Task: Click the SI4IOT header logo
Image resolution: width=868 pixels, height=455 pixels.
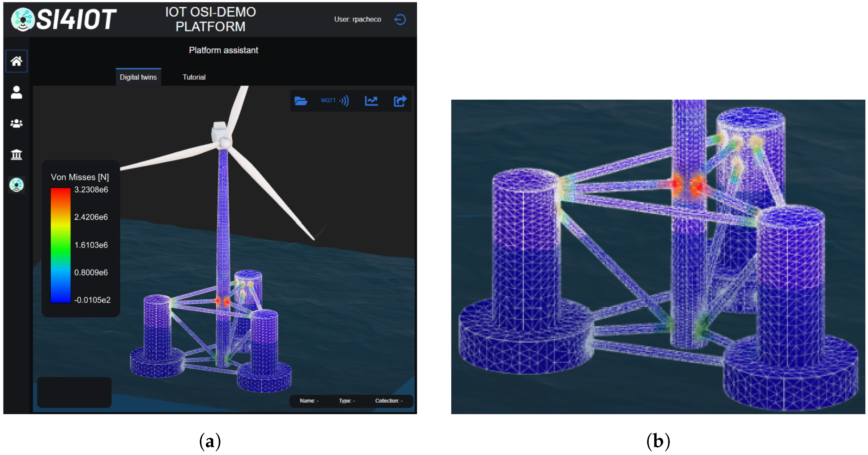Action: pos(64,20)
